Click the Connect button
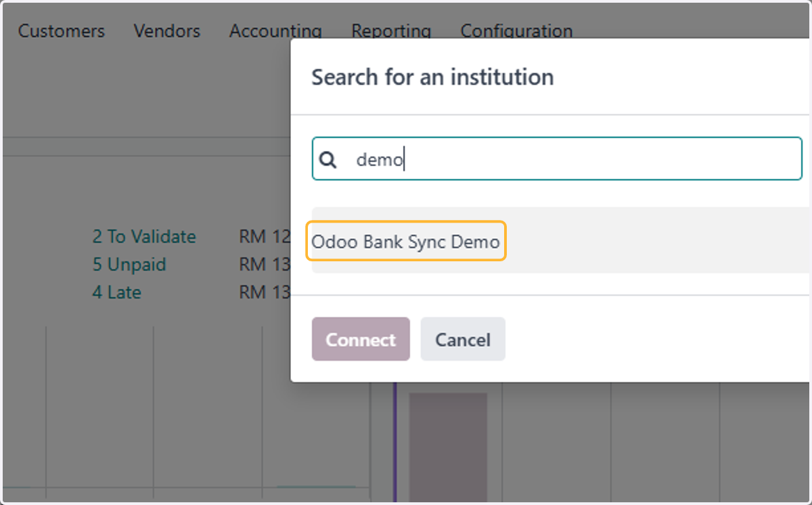 click(x=361, y=339)
